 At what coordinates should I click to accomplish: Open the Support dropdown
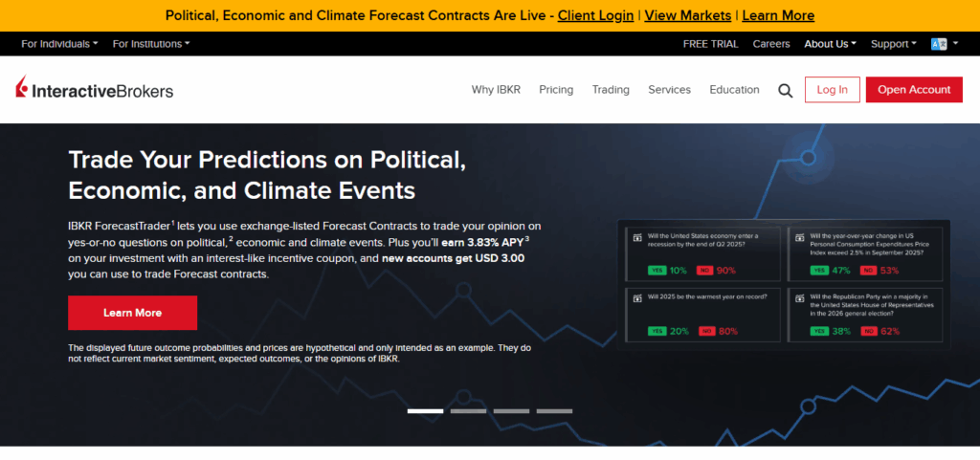[894, 44]
